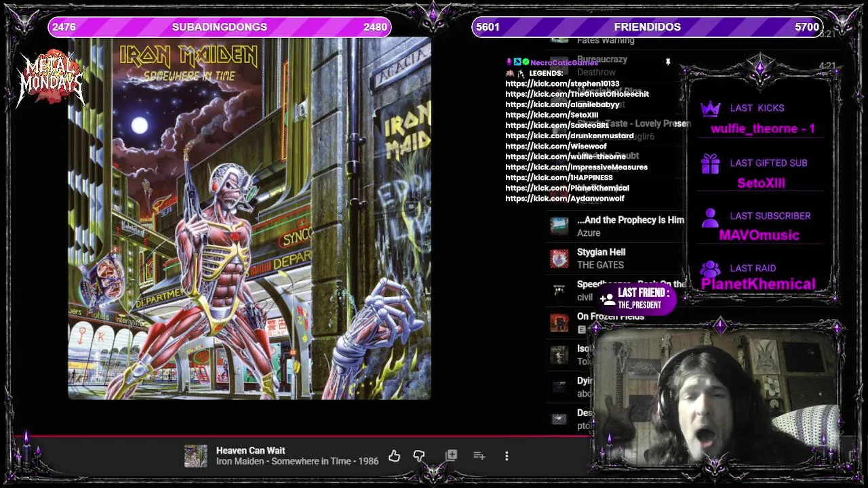Screen dimensions: 868x488
Task: Open the kick.com/alanilebabyy link
Action: (562, 105)
